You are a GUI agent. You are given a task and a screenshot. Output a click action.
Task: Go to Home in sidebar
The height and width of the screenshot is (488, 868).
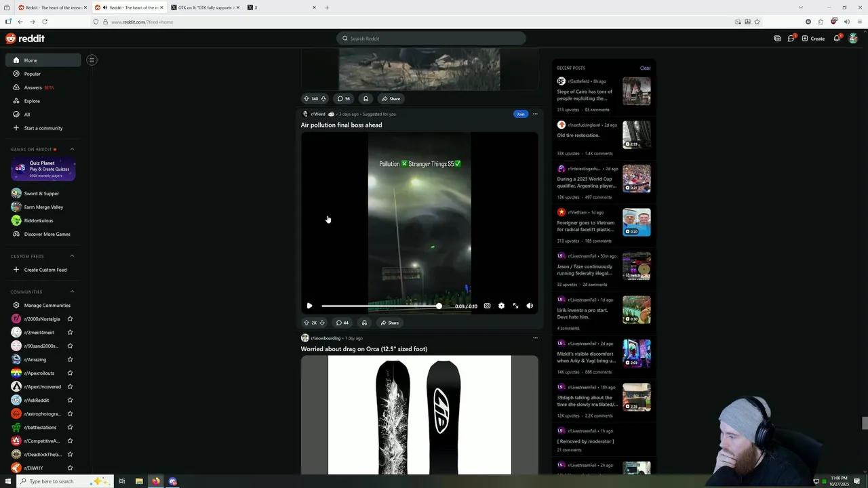tap(43, 60)
